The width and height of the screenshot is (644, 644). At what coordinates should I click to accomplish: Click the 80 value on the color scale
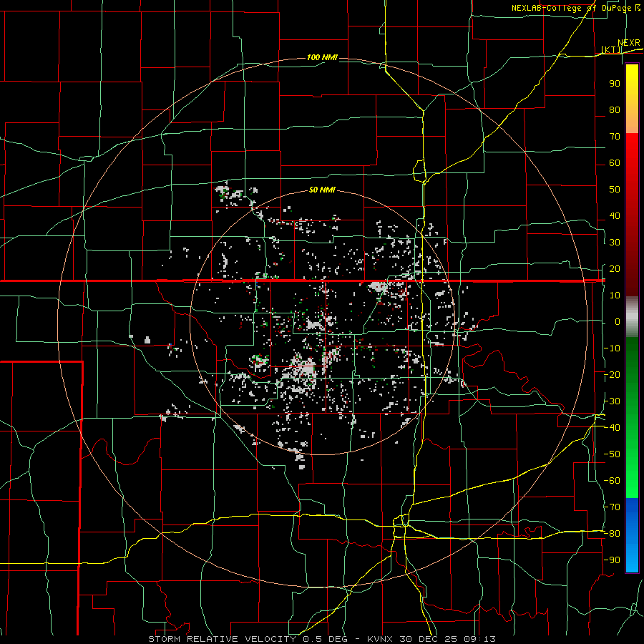(x=615, y=109)
